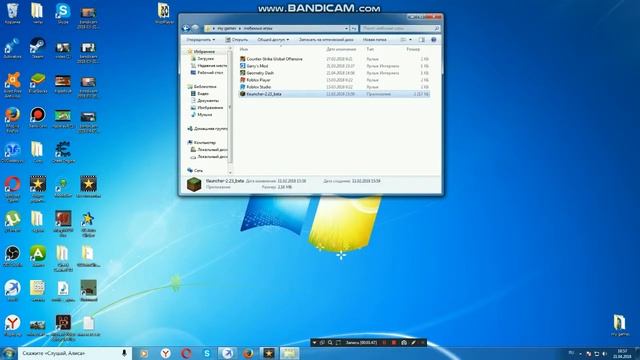Open the Общий доступ dropdown menu
The width and height of the screenshot is (640, 360).
pyautogui.click(x=273, y=40)
